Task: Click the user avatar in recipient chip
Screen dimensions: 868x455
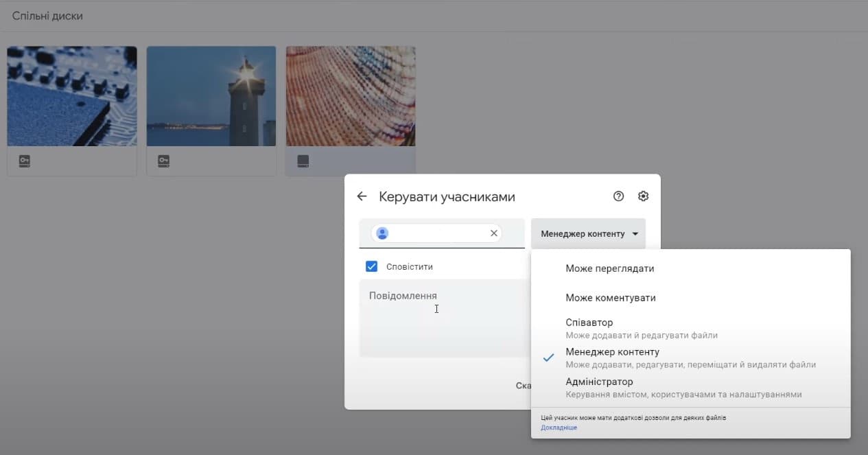Action: coord(382,233)
